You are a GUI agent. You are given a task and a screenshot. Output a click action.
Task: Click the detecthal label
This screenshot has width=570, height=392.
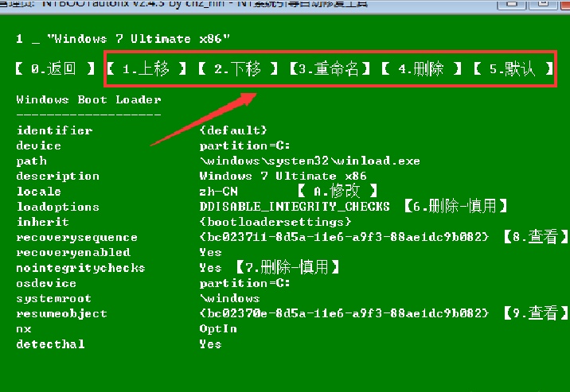tap(50, 343)
